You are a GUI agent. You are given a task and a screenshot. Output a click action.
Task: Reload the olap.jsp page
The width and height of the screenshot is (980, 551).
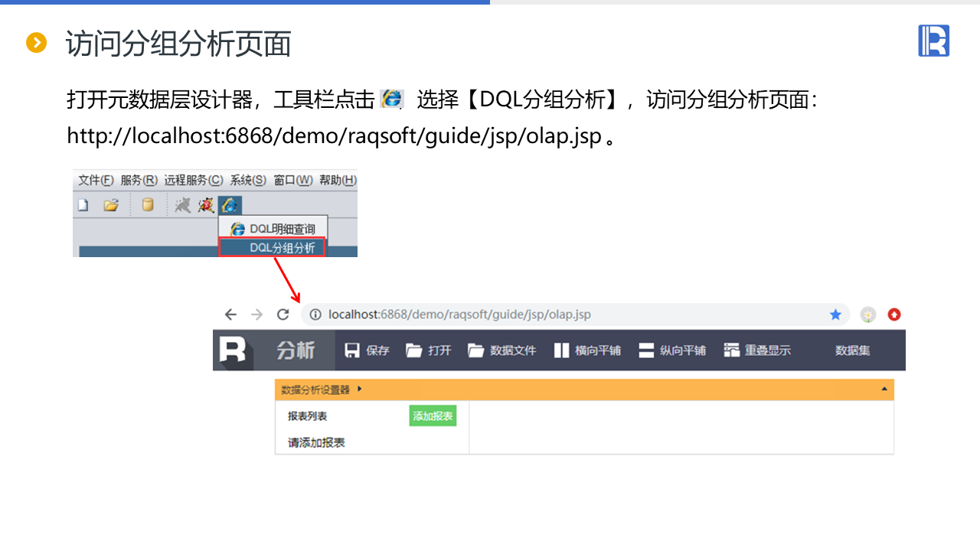[x=283, y=315]
